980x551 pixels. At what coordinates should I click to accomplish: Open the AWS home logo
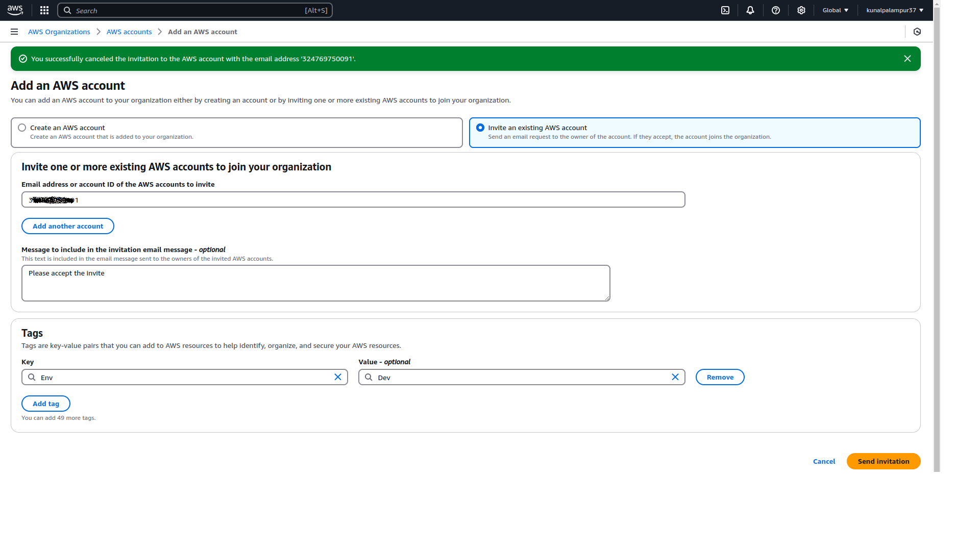15,10
